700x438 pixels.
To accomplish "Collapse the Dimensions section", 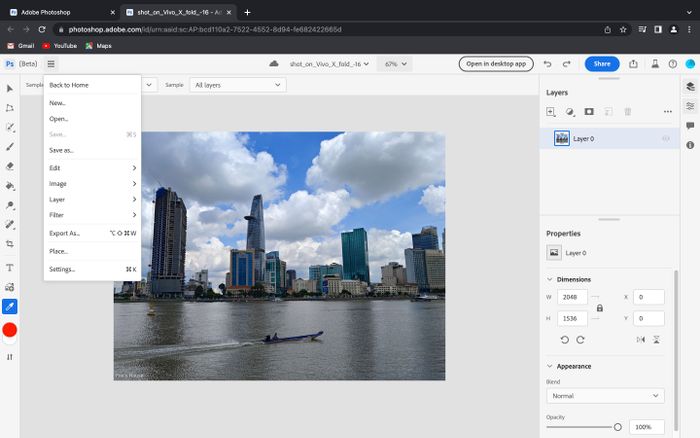I will coord(550,280).
